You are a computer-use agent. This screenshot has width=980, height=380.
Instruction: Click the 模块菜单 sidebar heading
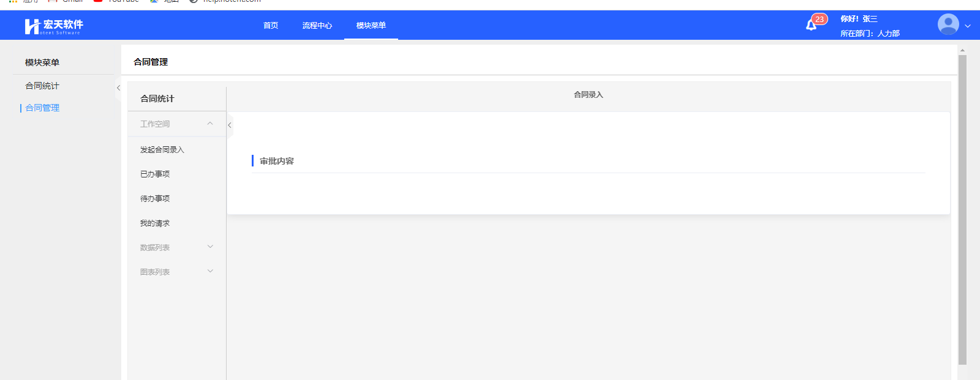[42, 62]
